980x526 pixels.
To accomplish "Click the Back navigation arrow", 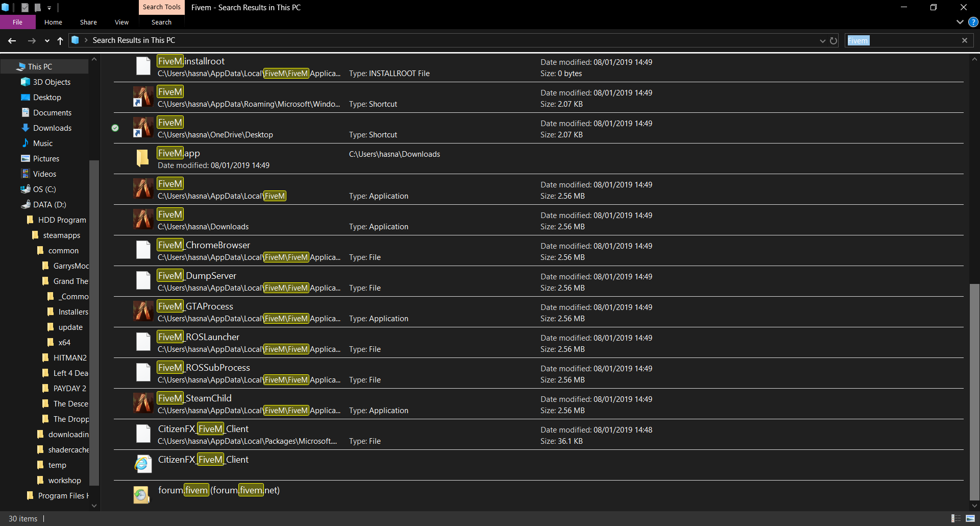I will 12,40.
